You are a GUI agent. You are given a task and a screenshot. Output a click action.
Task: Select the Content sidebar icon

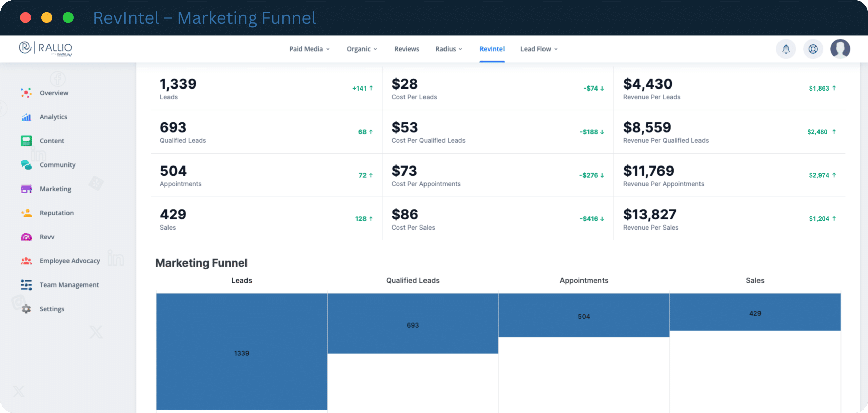click(x=26, y=141)
